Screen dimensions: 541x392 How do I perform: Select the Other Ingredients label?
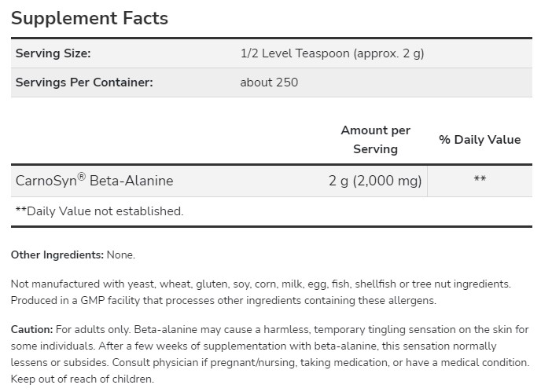57,255
